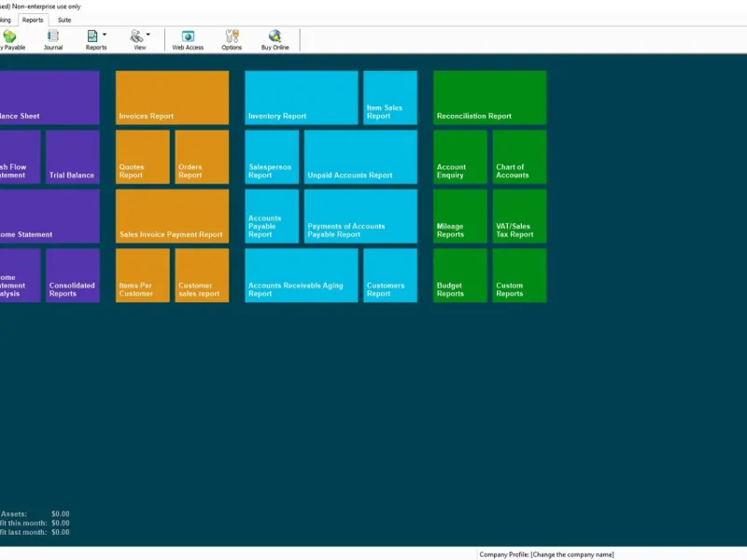This screenshot has width=747, height=560.
Task: Open the Orders Report tile
Action: [x=202, y=157]
